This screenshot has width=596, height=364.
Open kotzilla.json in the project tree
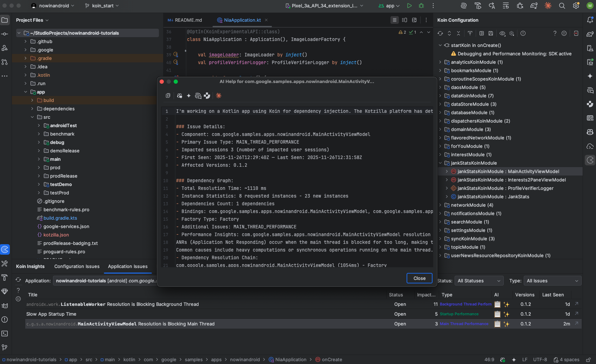point(56,235)
